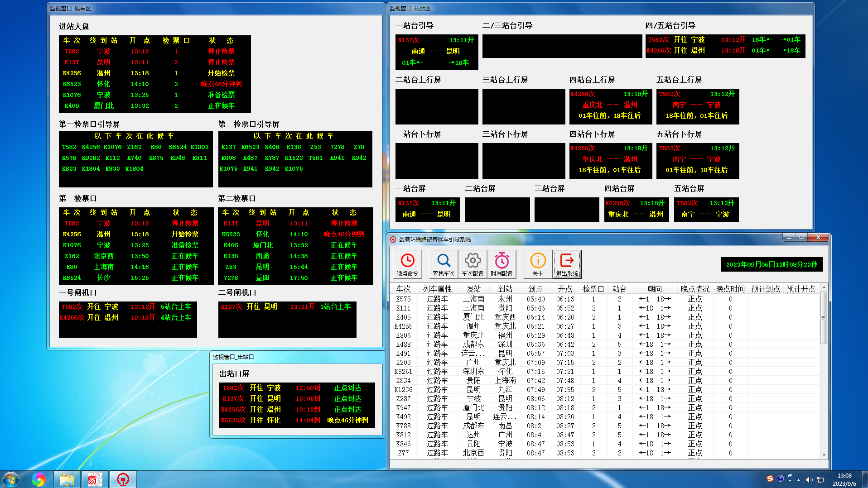Viewport: 868px width, 488px height.
Task: Click the volume speaker tray icon
Action: tap(809, 480)
